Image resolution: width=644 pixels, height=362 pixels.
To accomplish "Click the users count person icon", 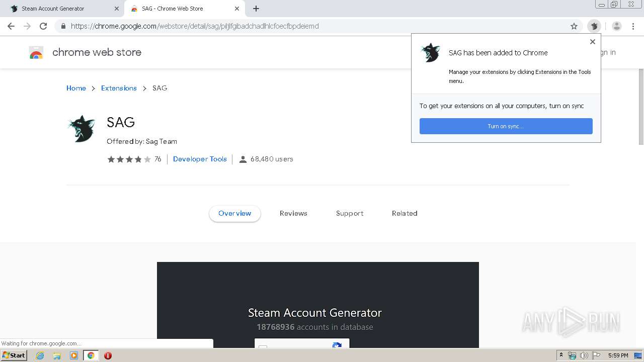I will (x=243, y=159).
